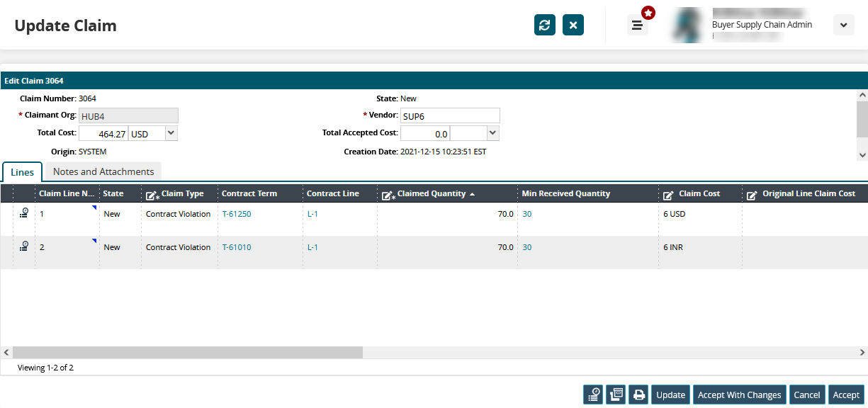
Task: Click the edit icon in Claim Cost header
Action: click(x=668, y=194)
